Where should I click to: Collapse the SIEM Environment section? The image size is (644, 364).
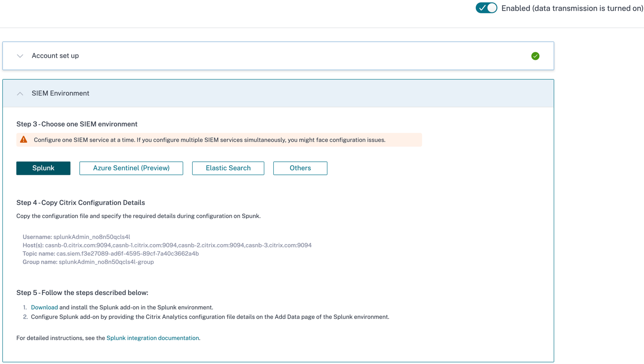click(x=20, y=94)
